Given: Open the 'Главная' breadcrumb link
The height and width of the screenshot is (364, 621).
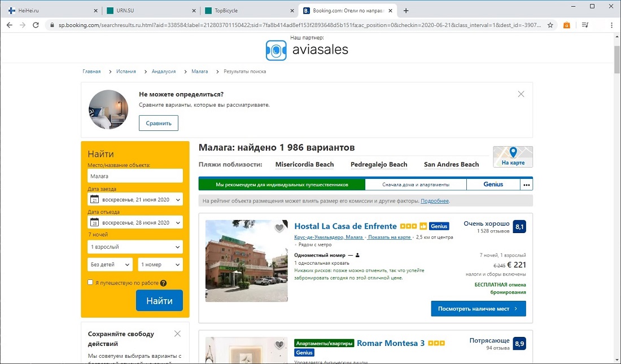Looking at the screenshot, I should (91, 72).
